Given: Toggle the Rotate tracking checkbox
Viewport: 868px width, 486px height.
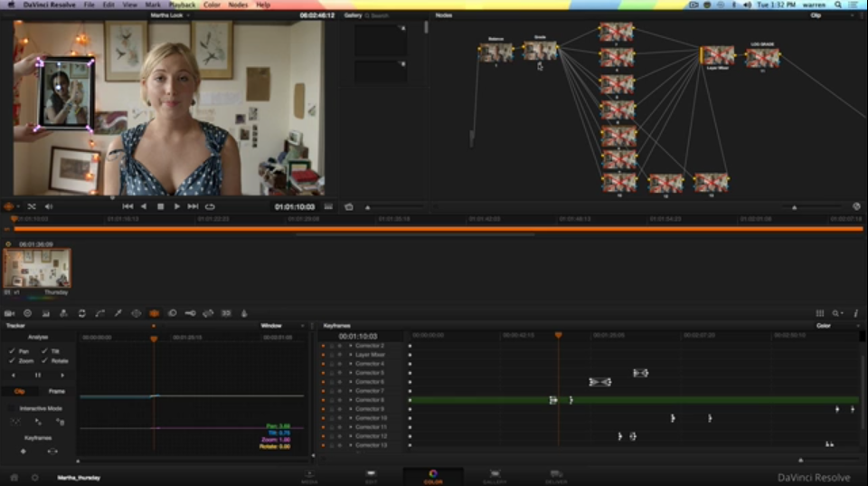Looking at the screenshot, I should (x=44, y=361).
